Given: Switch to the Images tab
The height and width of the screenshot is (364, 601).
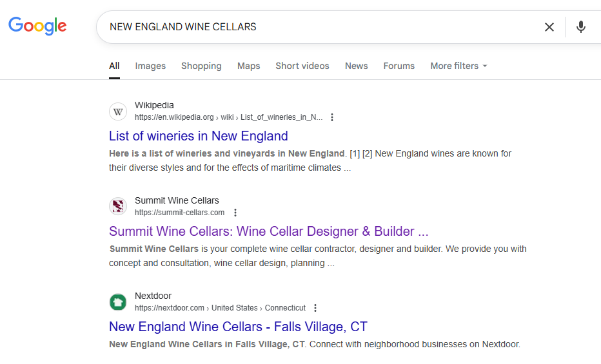Looking at the screenshot, I should pos(150,66).
